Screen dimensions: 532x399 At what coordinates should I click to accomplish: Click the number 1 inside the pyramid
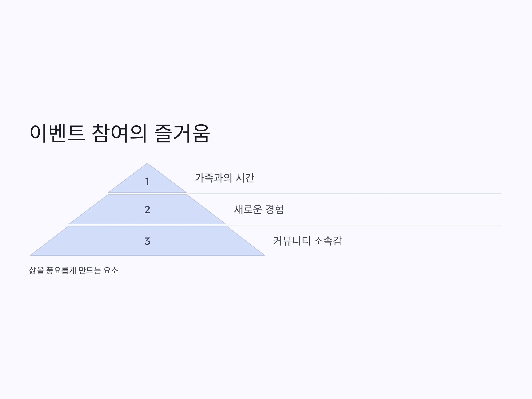(147, 181)
